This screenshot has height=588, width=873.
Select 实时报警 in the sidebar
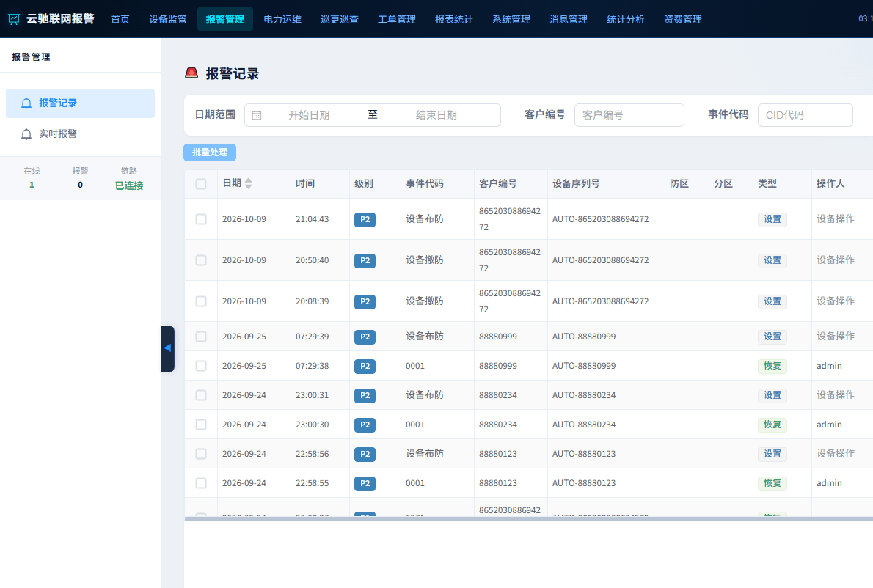pos(80,134)
